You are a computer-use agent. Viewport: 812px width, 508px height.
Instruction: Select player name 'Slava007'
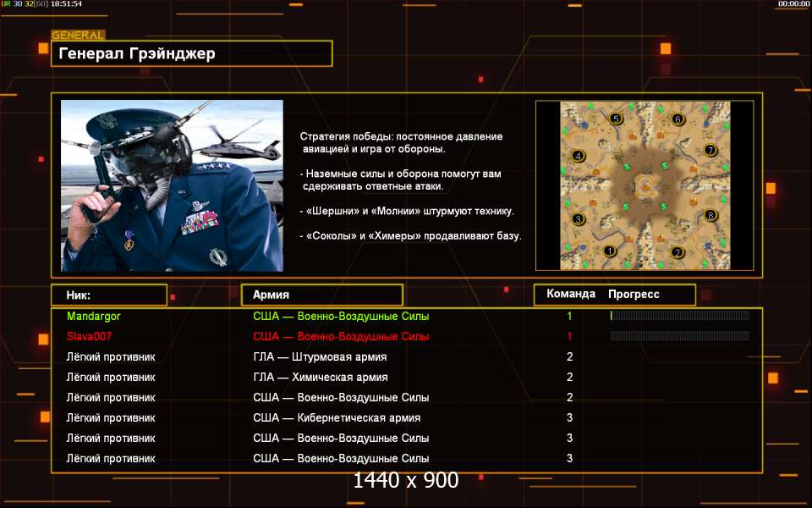tap(89, 336)
